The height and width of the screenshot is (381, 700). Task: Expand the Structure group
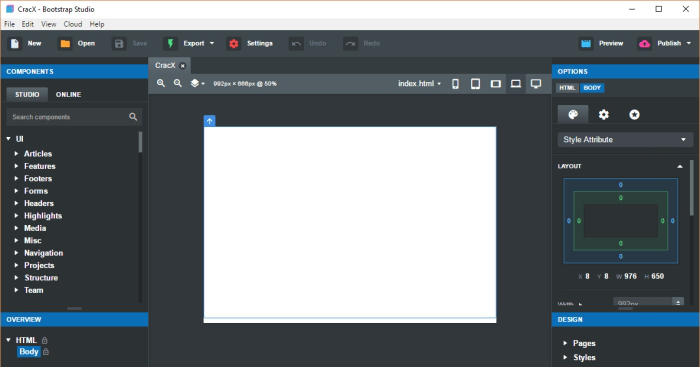click(x=17, y=278)
